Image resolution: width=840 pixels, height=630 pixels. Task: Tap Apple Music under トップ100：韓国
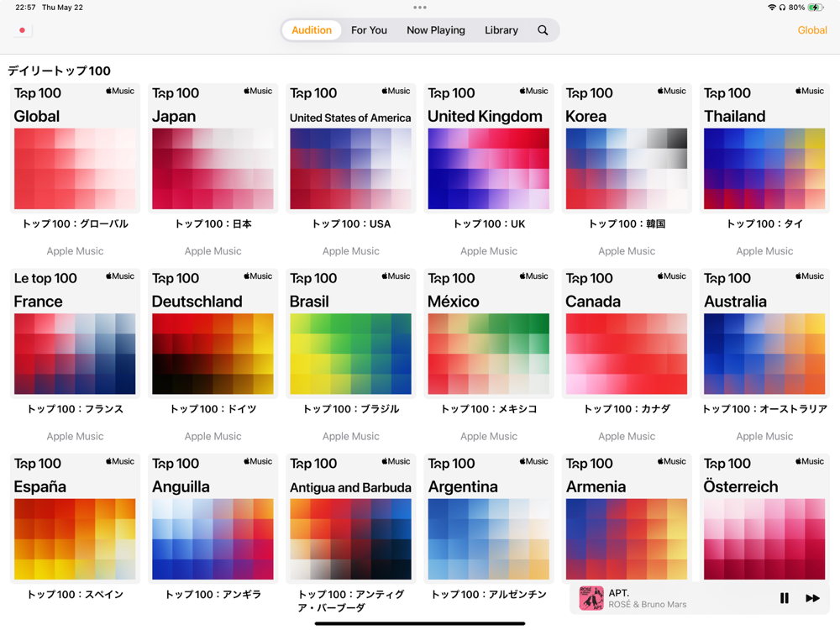pos(627,251)
